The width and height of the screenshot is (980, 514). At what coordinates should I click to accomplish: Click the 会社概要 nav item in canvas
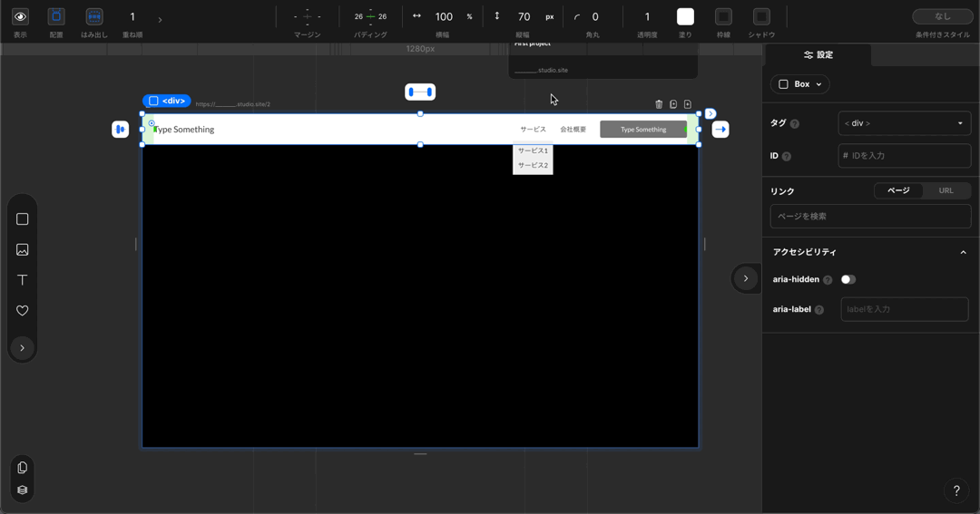click(573, 130)
